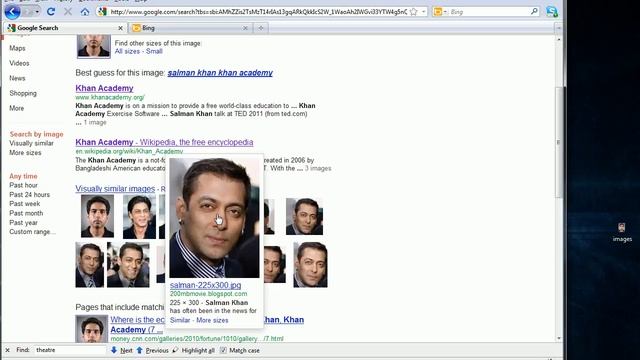This screenshot has width=640, height=360.
Task: Select News in the Google sidebar
Action: [x=17, y=78]
